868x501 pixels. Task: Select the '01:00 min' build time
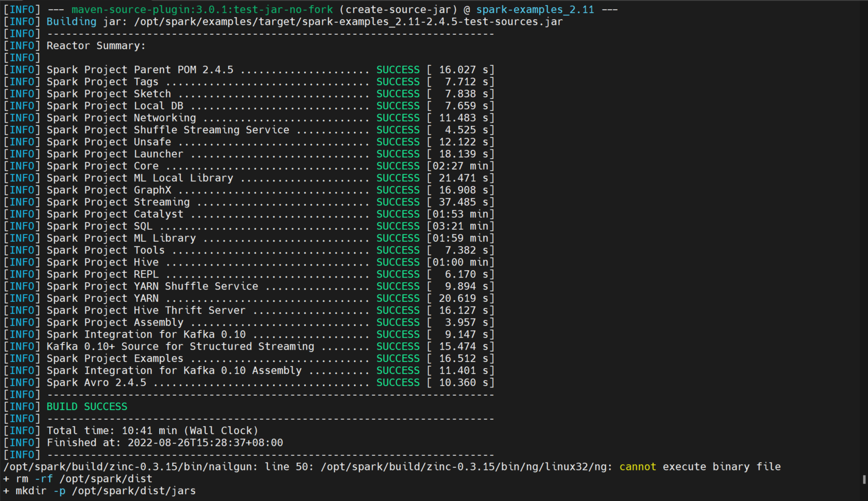tap(460, 262)
